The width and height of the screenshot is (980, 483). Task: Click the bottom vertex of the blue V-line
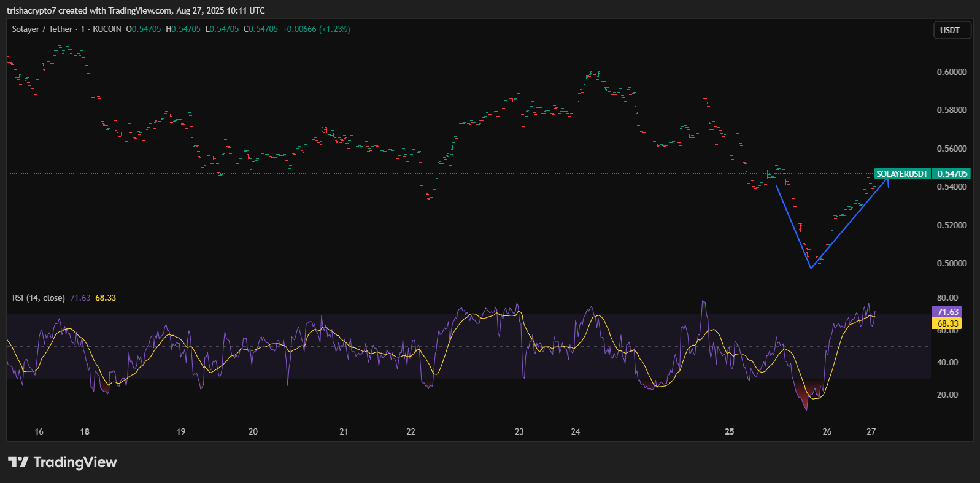click(x=811, y=268)
